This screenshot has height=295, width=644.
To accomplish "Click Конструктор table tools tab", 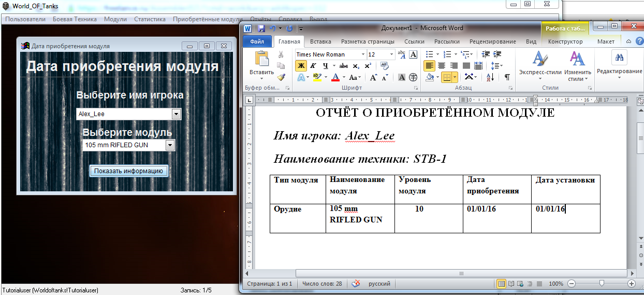I will (x=565, y=41).
